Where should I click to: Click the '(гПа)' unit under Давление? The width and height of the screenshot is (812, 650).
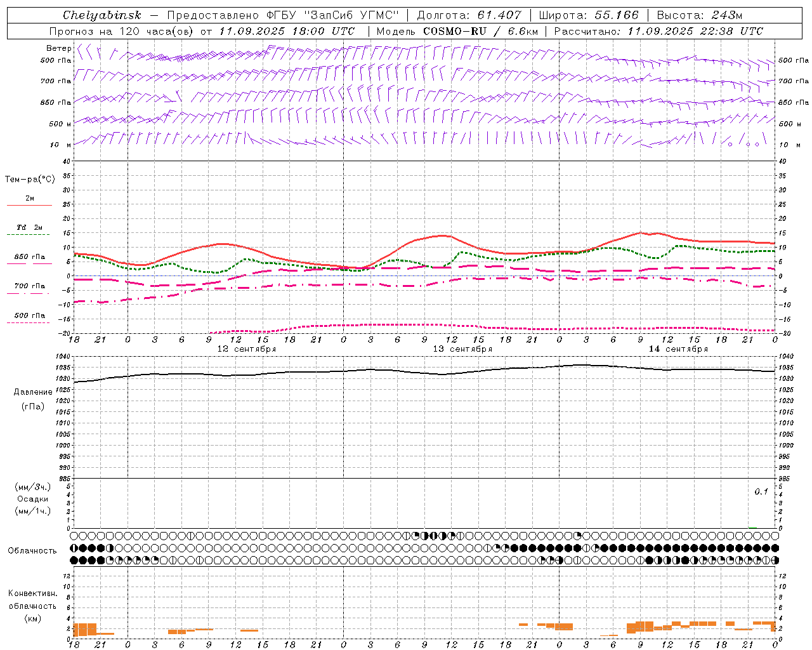[33, 406]
